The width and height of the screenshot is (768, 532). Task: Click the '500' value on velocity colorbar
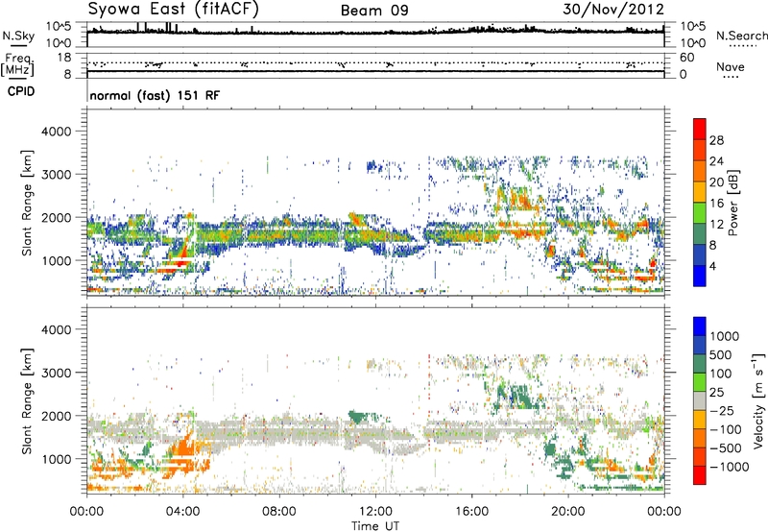[721, 354]
